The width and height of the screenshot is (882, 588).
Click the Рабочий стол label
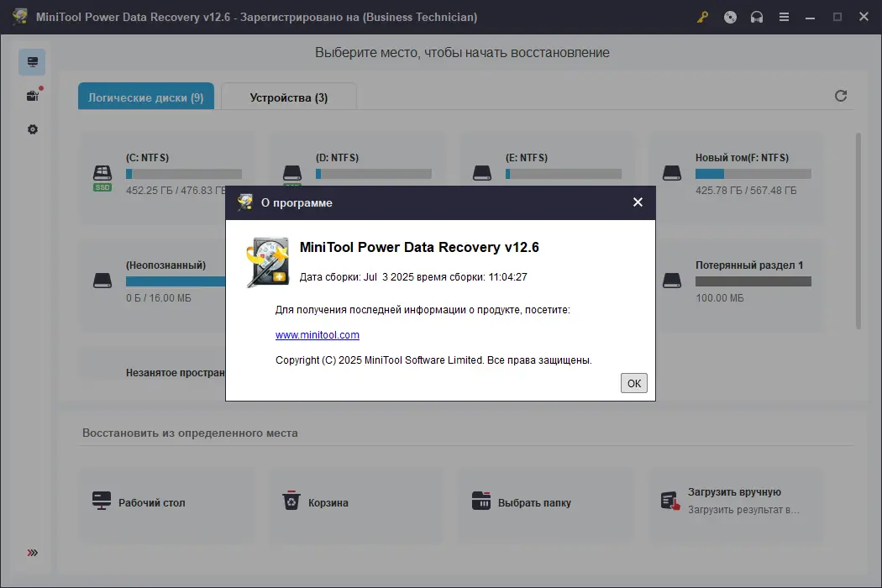(152, 502)
